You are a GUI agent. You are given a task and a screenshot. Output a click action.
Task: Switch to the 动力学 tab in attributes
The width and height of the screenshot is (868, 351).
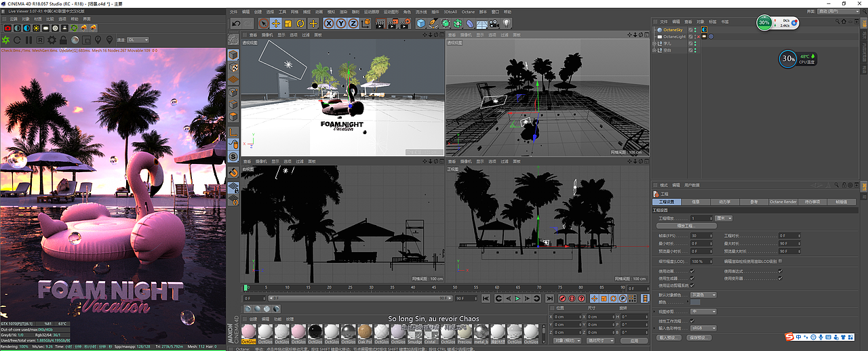[725, 202]
